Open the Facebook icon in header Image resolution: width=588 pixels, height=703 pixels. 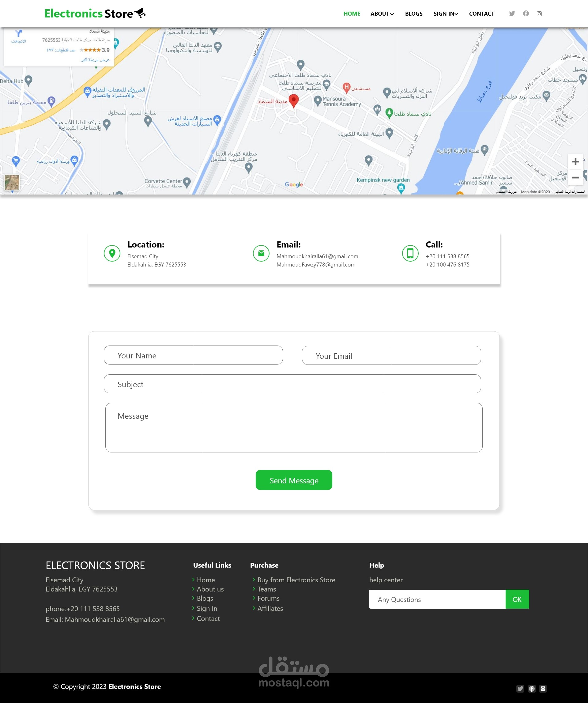point(526,13)
